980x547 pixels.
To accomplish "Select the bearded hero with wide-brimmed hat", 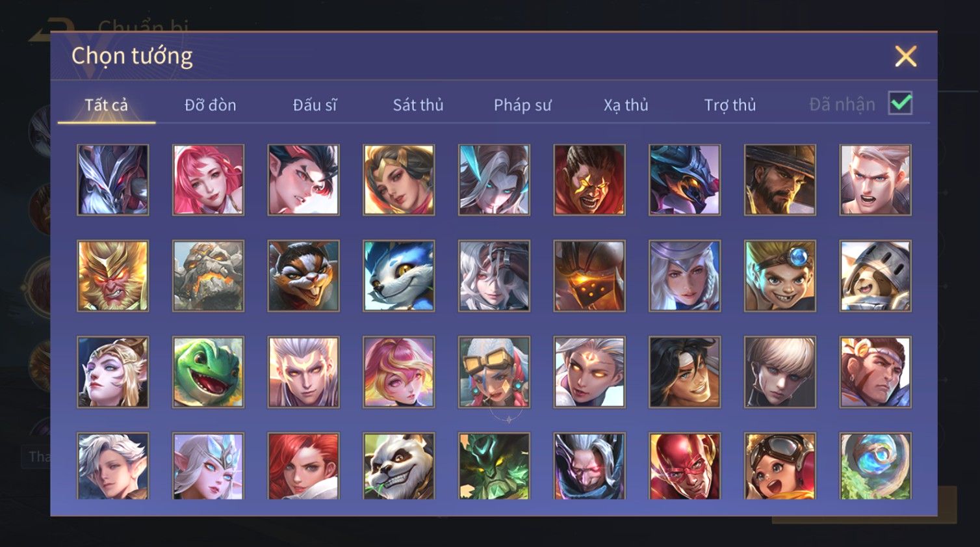I will click(x=780, y=180).
